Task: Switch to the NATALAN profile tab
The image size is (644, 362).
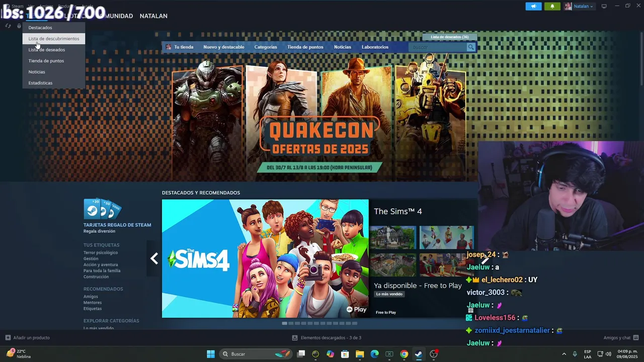Action: click(x=153, y=16)
